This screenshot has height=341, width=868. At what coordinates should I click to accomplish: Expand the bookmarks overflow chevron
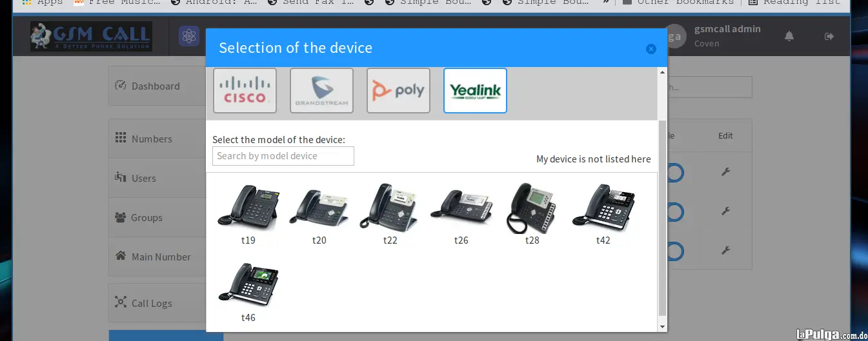606,3
